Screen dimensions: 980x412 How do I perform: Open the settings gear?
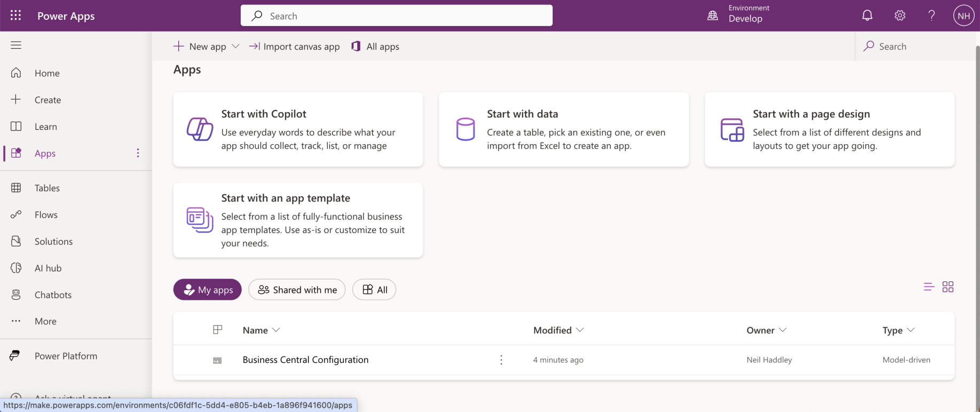pos(900,15)
